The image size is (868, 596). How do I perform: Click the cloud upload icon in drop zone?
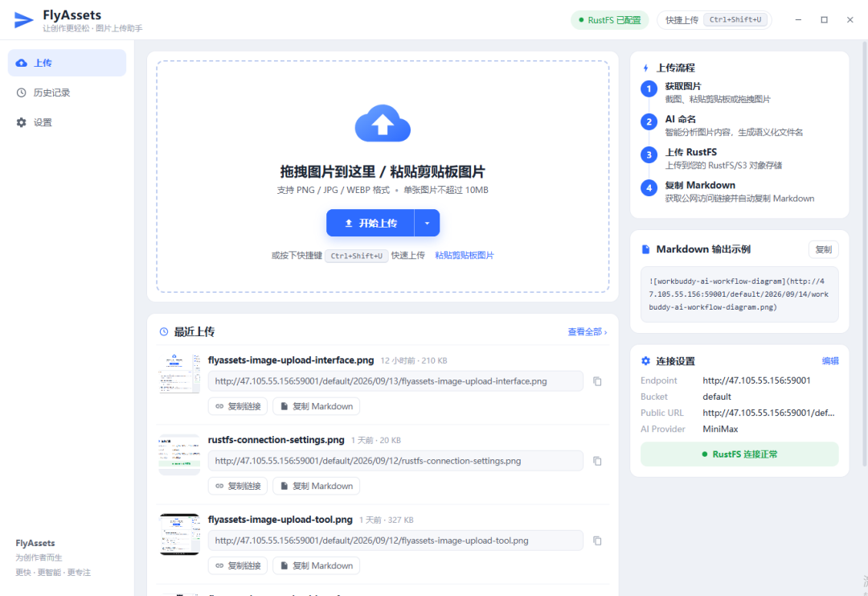[x=383, y=123]
